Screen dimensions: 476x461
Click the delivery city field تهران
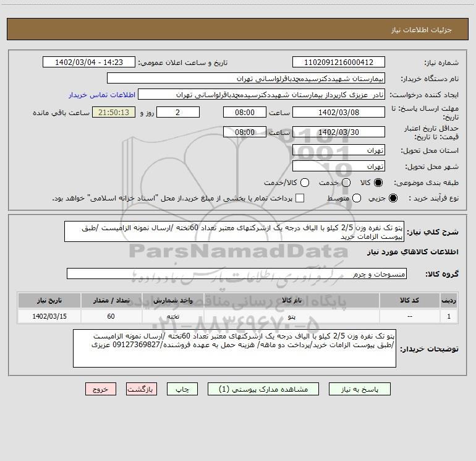pyautogui.click(x=339, y=166)
